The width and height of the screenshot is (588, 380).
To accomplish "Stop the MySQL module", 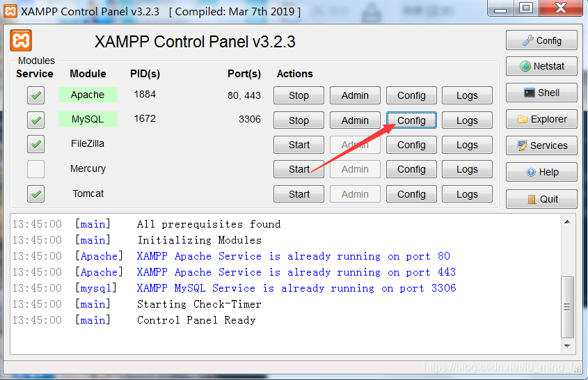I will point(299,120).
